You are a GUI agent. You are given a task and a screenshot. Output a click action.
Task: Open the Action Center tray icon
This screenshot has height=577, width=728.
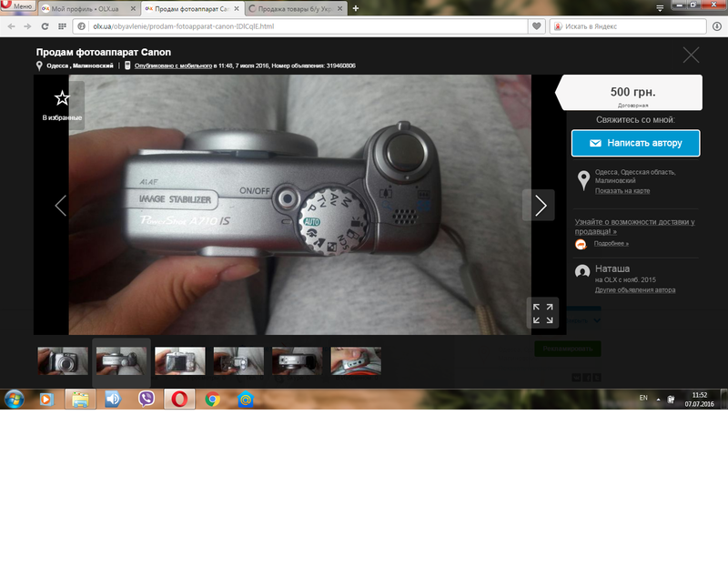click(671, 400)
